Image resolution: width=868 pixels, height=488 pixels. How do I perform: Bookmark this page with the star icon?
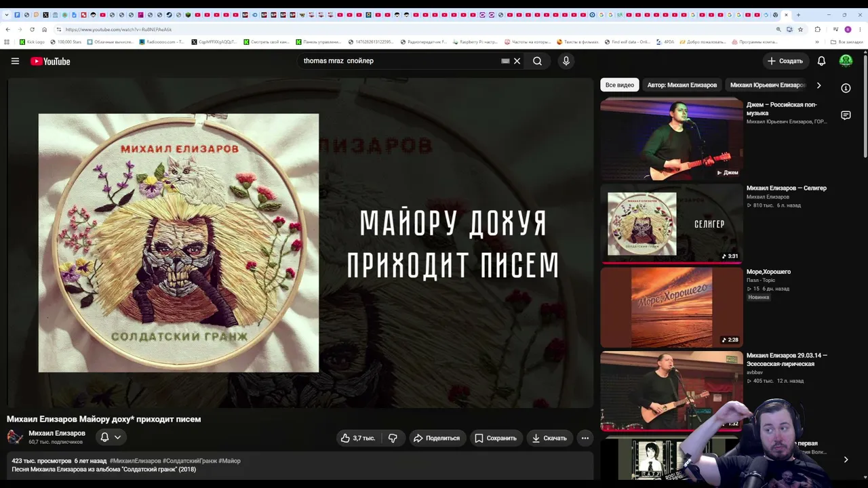tap(800, 29)
